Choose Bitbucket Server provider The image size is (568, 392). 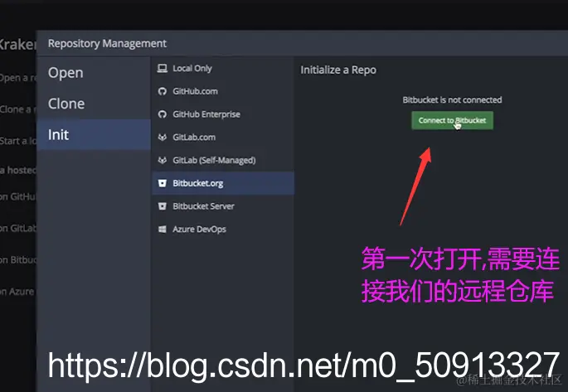223,206
